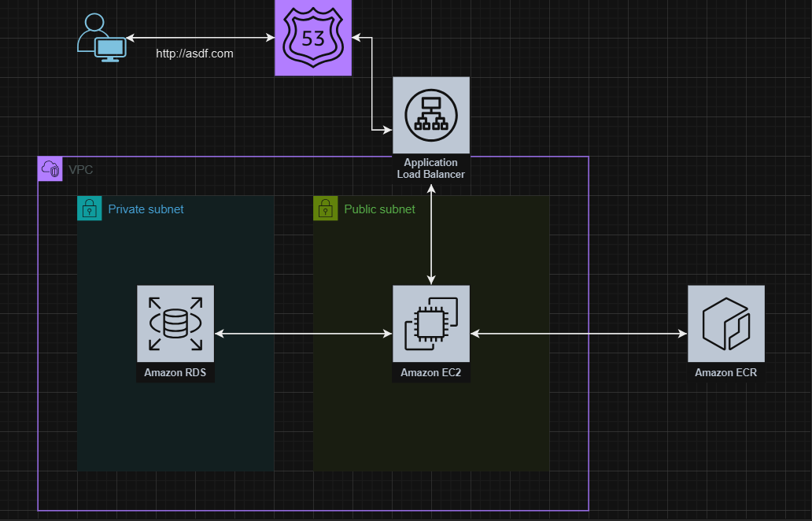Click the connector from Route 53 to Load Balancer
This screenshot has width=812, height=521.
point(372,83)
